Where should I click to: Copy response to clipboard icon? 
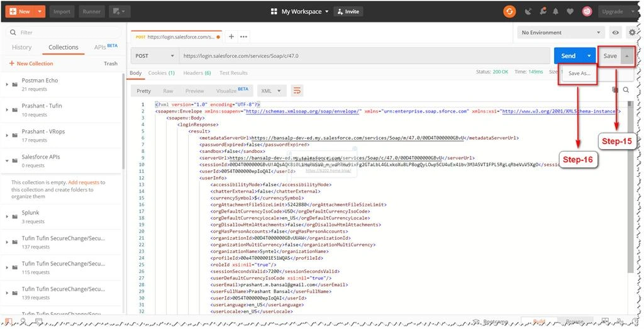[615, 89]
